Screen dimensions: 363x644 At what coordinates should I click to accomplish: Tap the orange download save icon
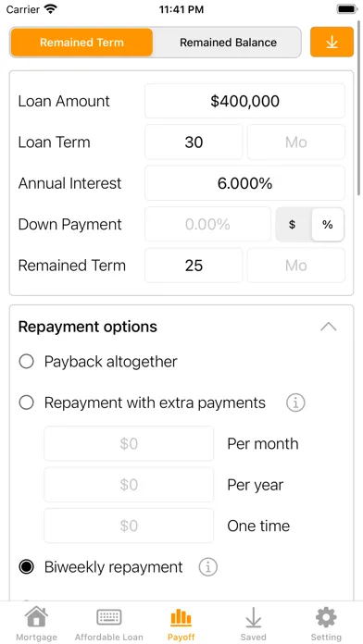(332, 42)
